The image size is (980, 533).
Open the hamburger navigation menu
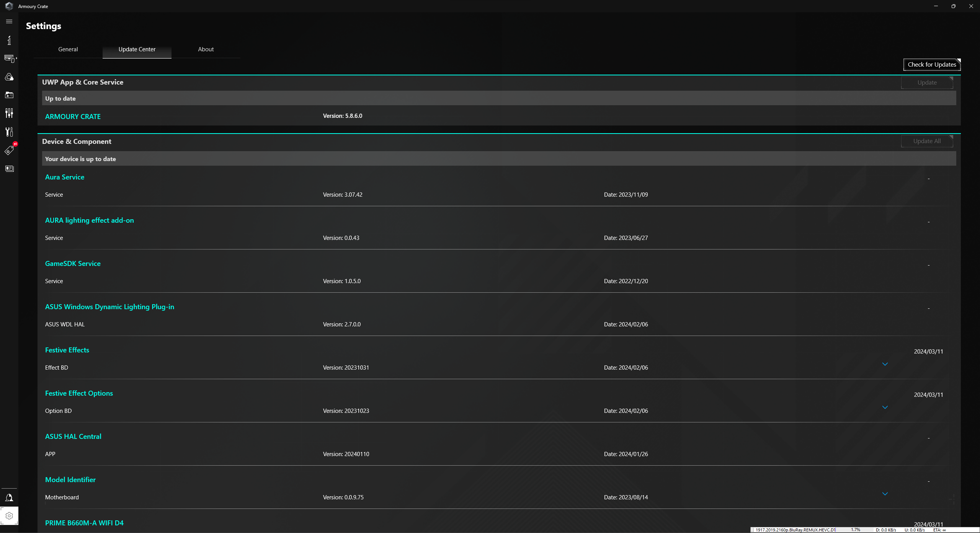point(9,21)
